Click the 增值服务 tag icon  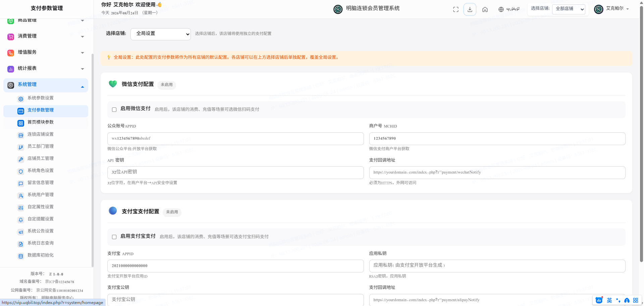click(x=11, y=53)
